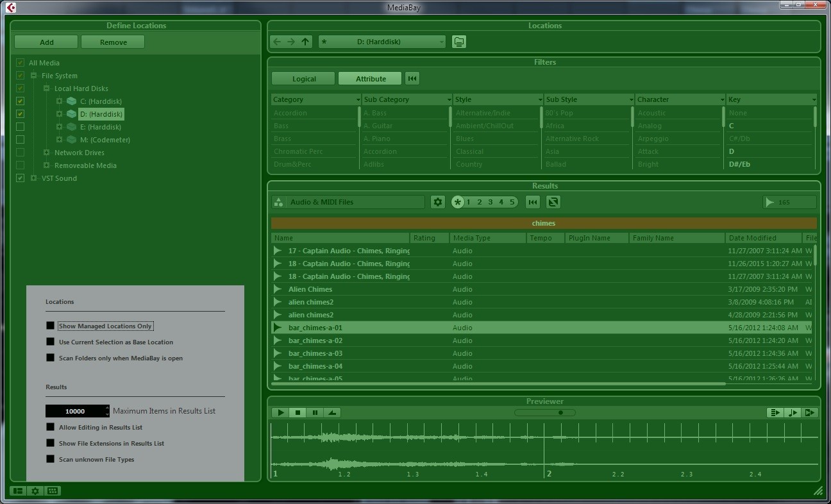Viewport: 831px width, 504px height.
Task: Pause the previewer playback
Action: 315,413
